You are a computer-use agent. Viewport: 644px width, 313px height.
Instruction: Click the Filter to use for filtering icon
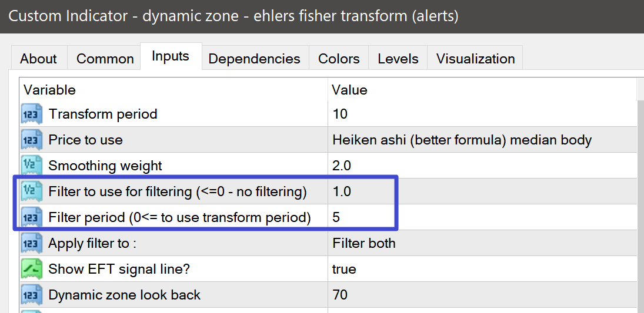pos(32,191)
